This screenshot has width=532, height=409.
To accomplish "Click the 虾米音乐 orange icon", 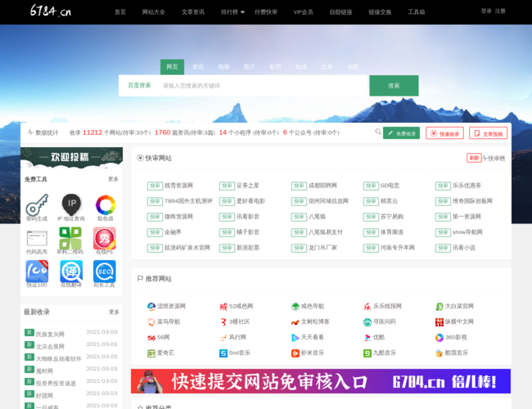I will (295, 353).
